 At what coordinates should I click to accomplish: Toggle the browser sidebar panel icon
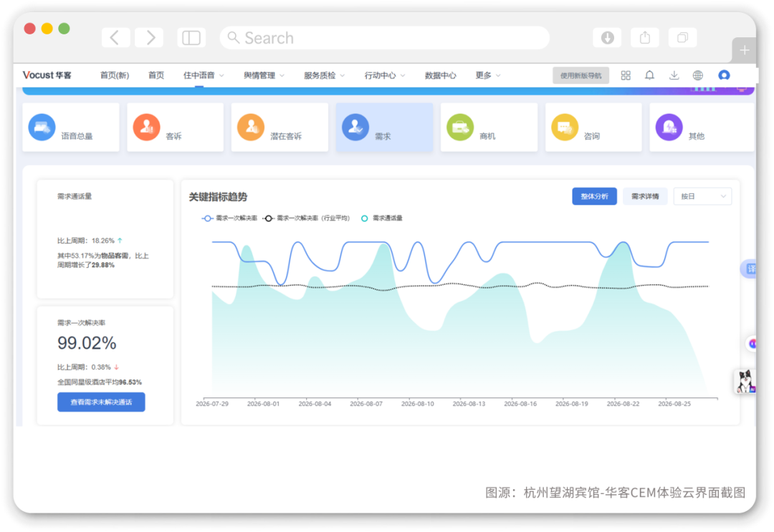pyautogui.click(x=191, y=38)
